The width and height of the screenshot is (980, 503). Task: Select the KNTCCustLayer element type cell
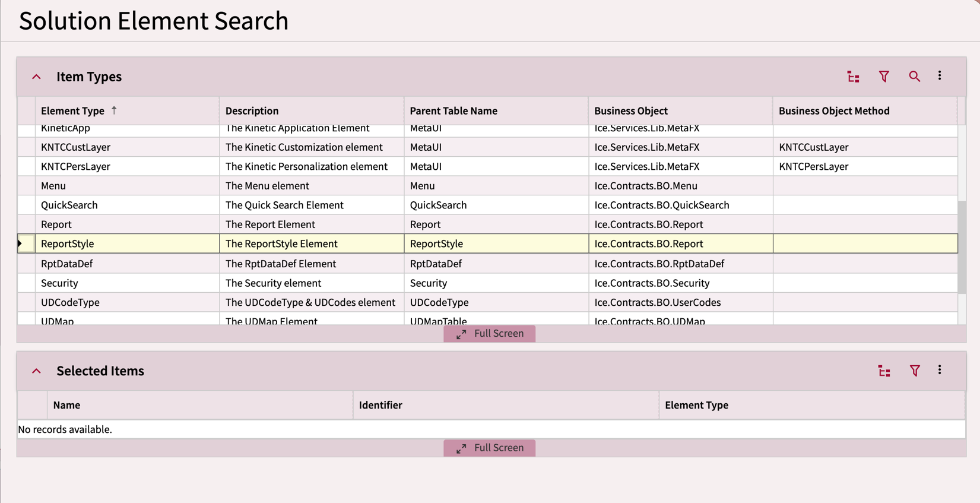[127, 147]
